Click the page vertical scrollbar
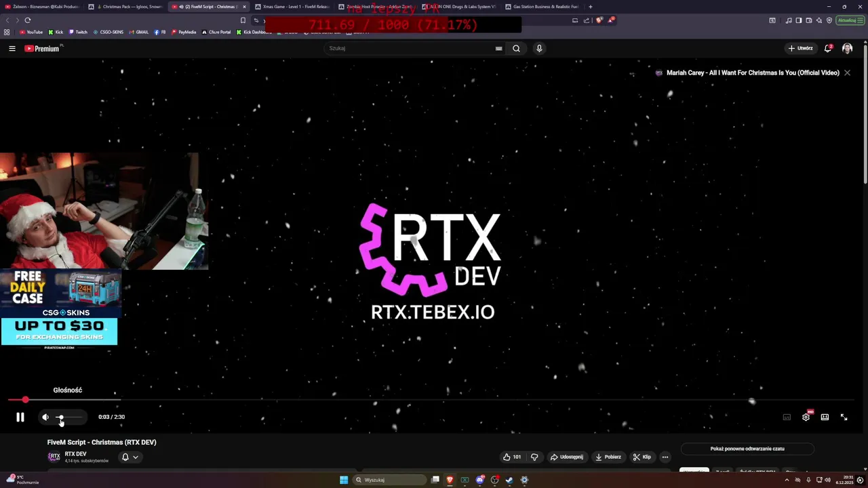The image size is (868, 488). [865, 115]
